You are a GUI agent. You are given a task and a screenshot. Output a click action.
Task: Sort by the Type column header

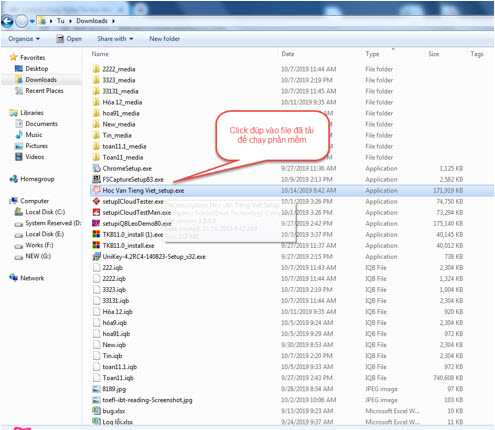click(x=372, y=54)
